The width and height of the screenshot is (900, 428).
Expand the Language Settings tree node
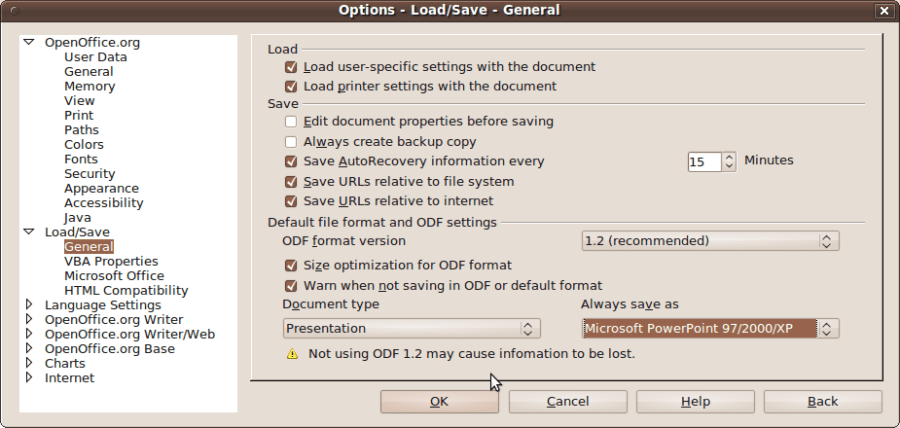coord(29,305)
